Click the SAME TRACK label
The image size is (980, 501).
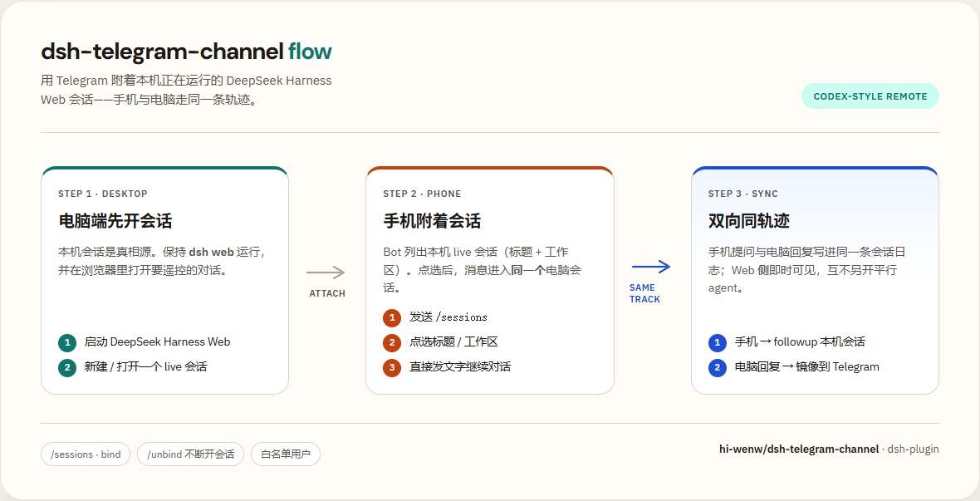644,293
